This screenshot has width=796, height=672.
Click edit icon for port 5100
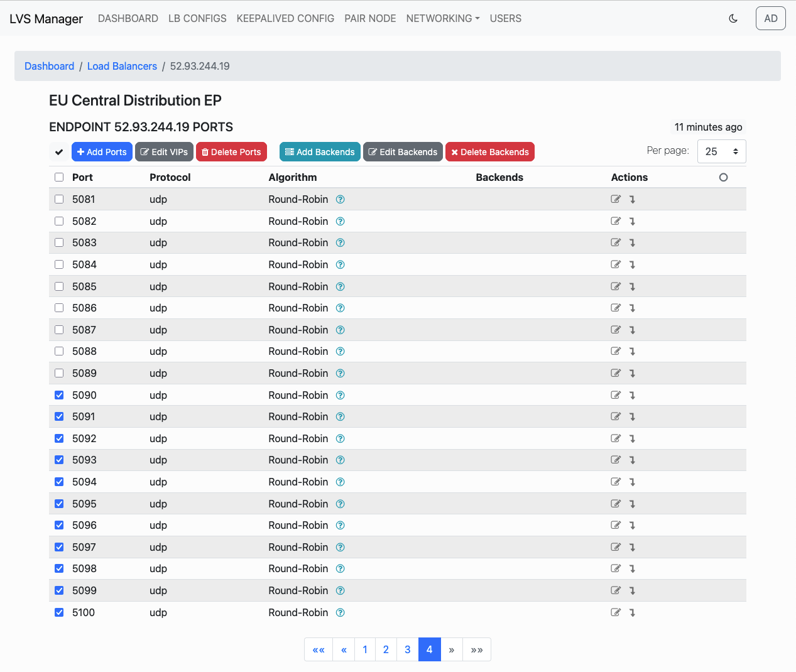616,612
